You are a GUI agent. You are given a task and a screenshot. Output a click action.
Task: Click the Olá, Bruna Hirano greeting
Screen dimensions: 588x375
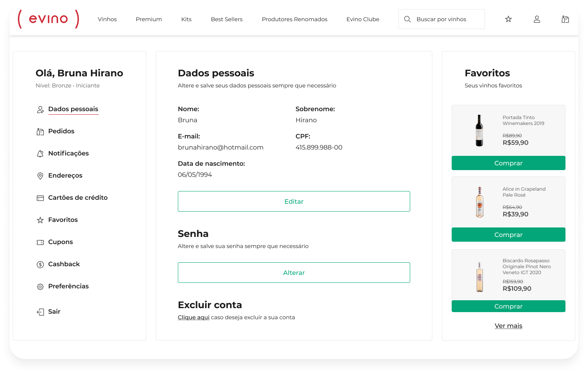coord(79,73)
